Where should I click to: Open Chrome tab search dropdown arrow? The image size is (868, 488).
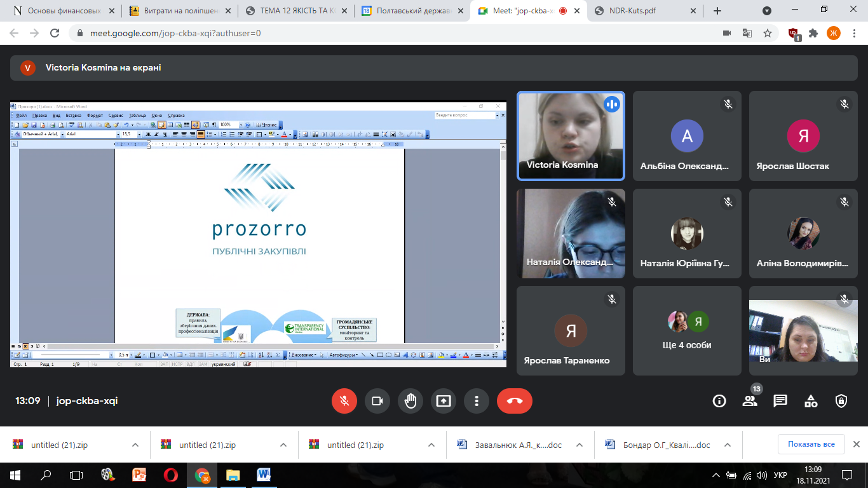(x=767, y=11)
